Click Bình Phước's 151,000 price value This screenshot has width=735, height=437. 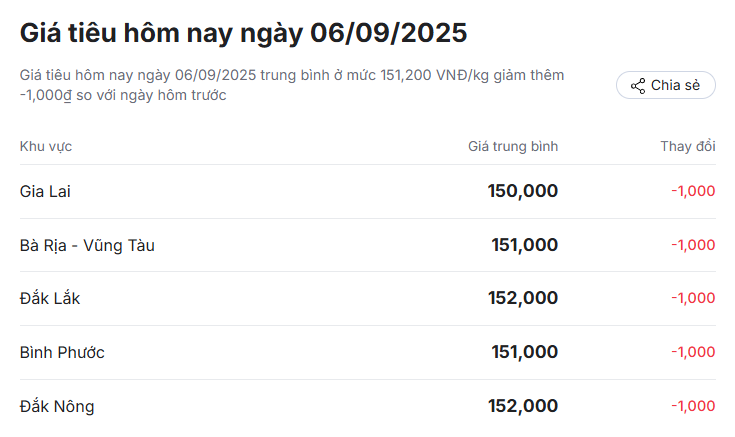(x=524, y=352)
